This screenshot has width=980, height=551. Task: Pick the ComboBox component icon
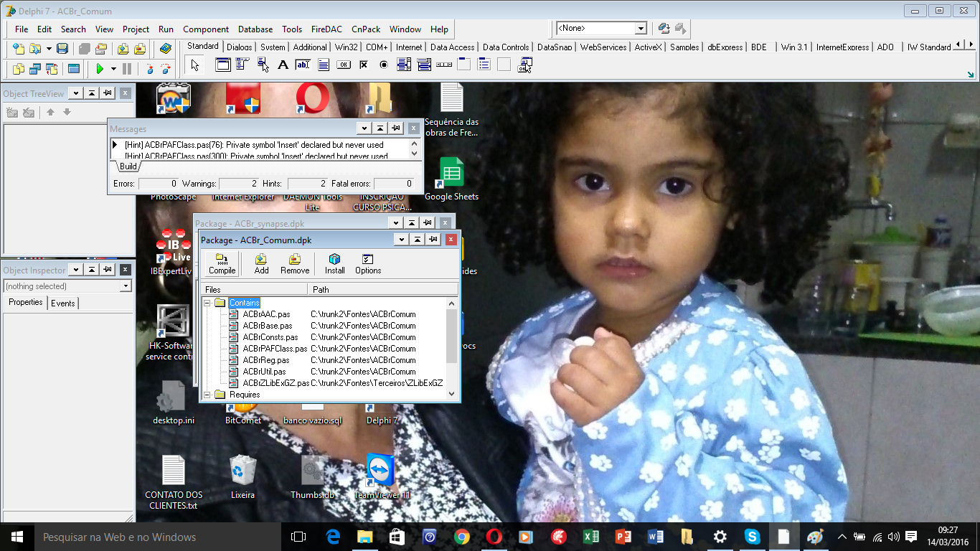(424, 65)
